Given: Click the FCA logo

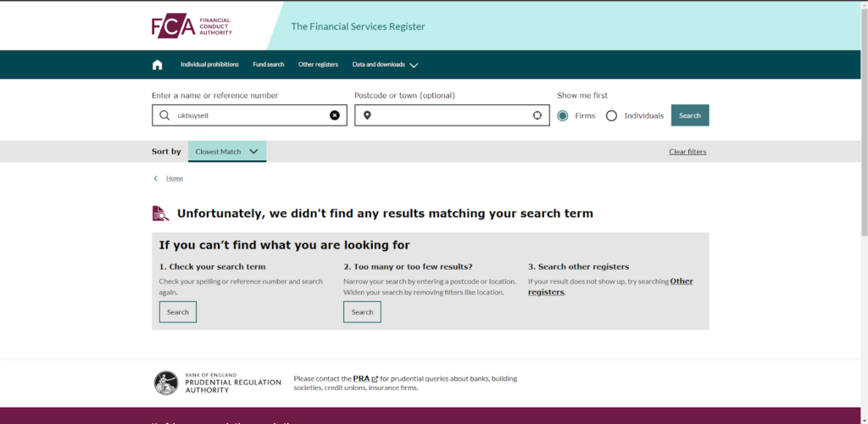Looking at the screenshot, I should pyautogui.click(x=192, y=26).
